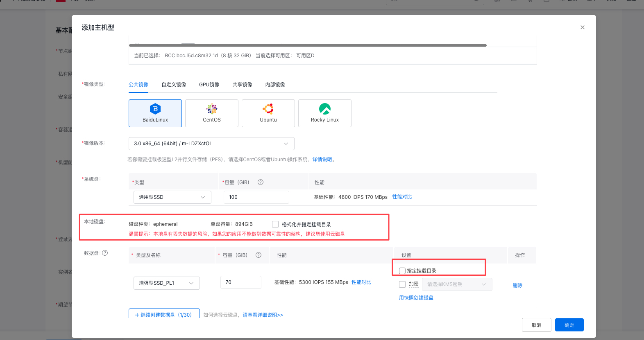The image size is (644, 340).
Task: Click the text 磁盘种类: ephemeral
Action: click(x=153, y=224)
